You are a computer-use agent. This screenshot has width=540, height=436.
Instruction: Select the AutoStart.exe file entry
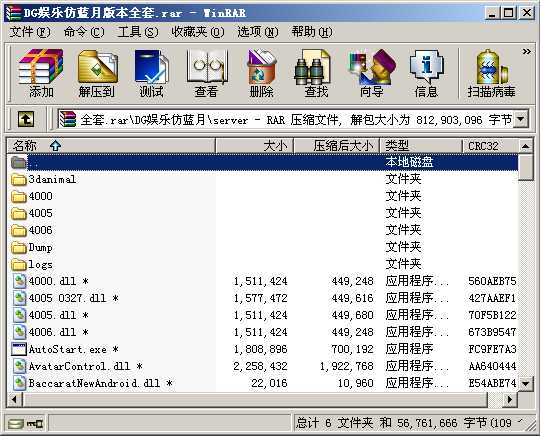click(x=73, y=349)
